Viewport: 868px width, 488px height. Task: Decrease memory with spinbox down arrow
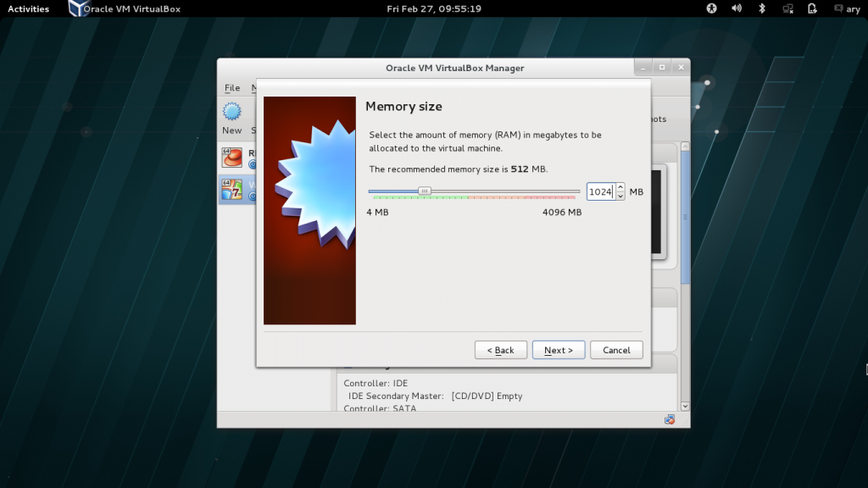point(620,196)
